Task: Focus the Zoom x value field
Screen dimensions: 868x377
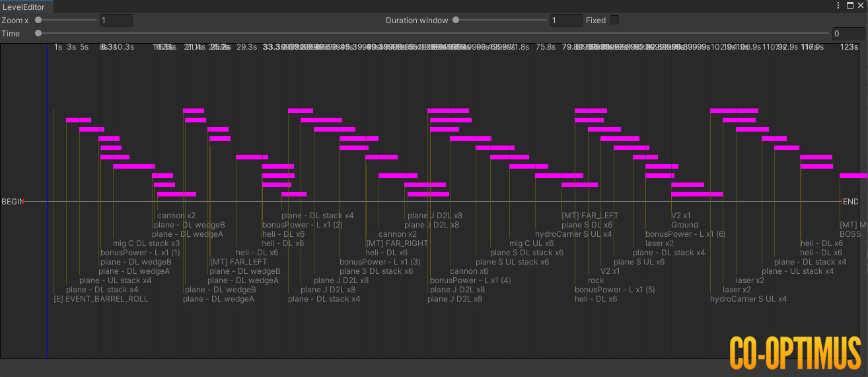Action: point(116,21)
